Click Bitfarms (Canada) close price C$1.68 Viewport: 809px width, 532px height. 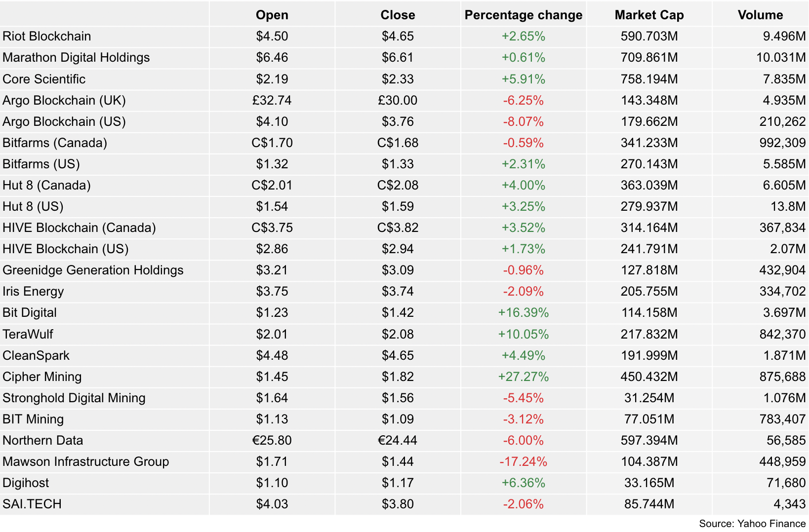pos(398,143)
